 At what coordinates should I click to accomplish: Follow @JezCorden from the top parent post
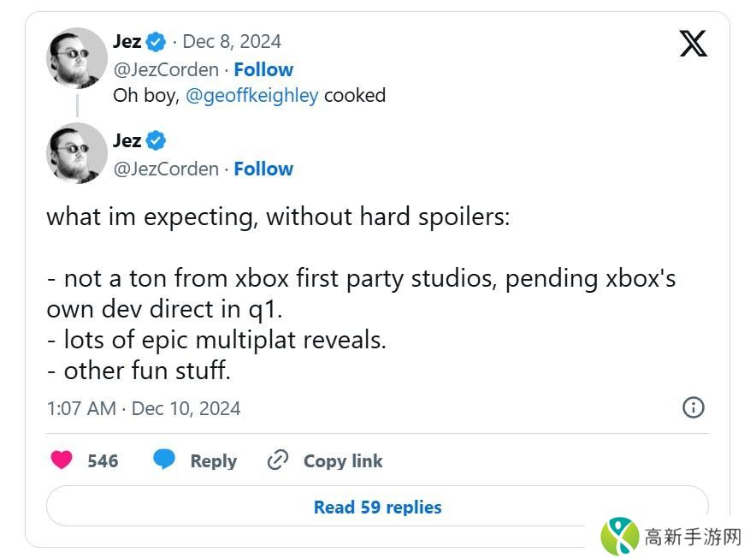click(263, 69)
